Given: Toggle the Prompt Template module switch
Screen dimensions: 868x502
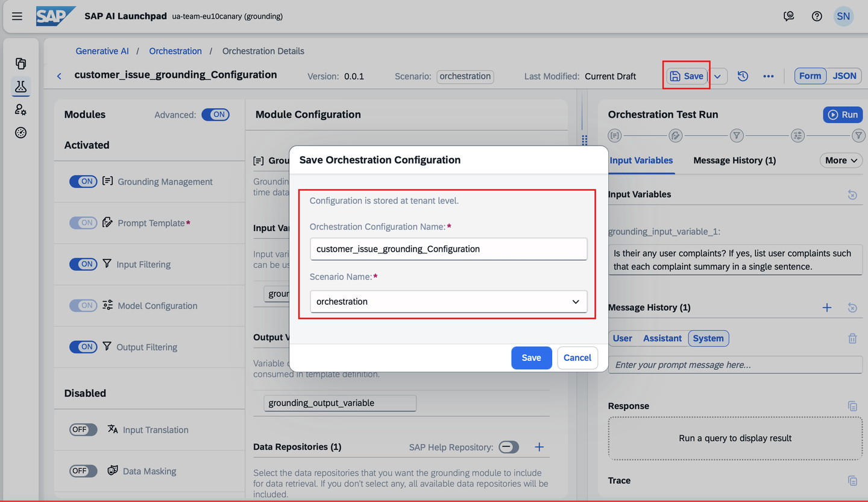Looking at the screenshot, I should click(83, 223).
